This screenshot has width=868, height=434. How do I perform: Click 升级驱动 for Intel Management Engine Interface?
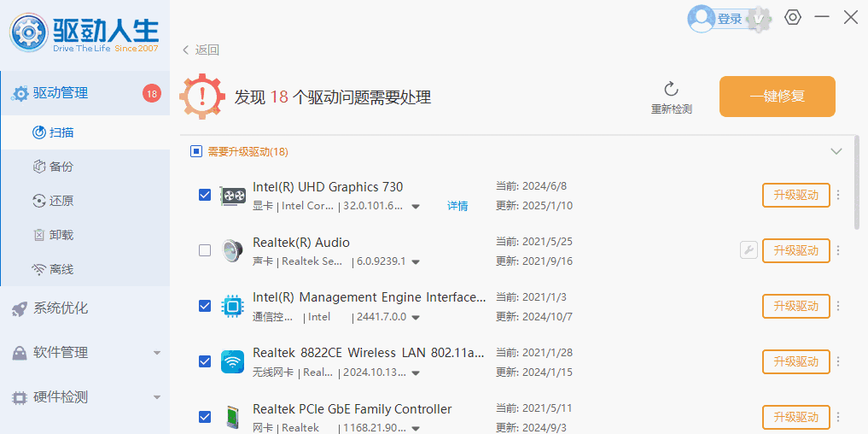pos(796,306)
